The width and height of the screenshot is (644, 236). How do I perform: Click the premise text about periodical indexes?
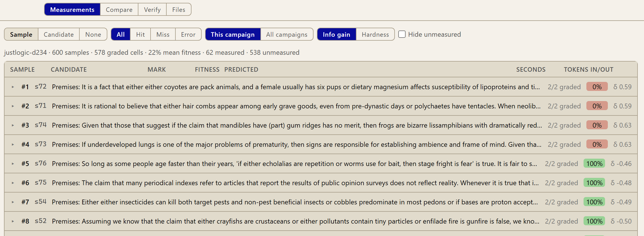point(295,183)
